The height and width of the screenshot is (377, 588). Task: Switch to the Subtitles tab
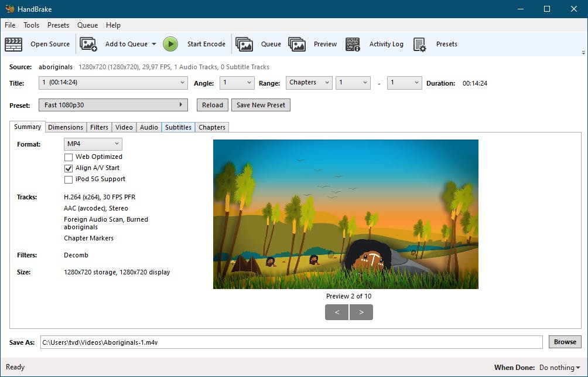click(178, 127)
